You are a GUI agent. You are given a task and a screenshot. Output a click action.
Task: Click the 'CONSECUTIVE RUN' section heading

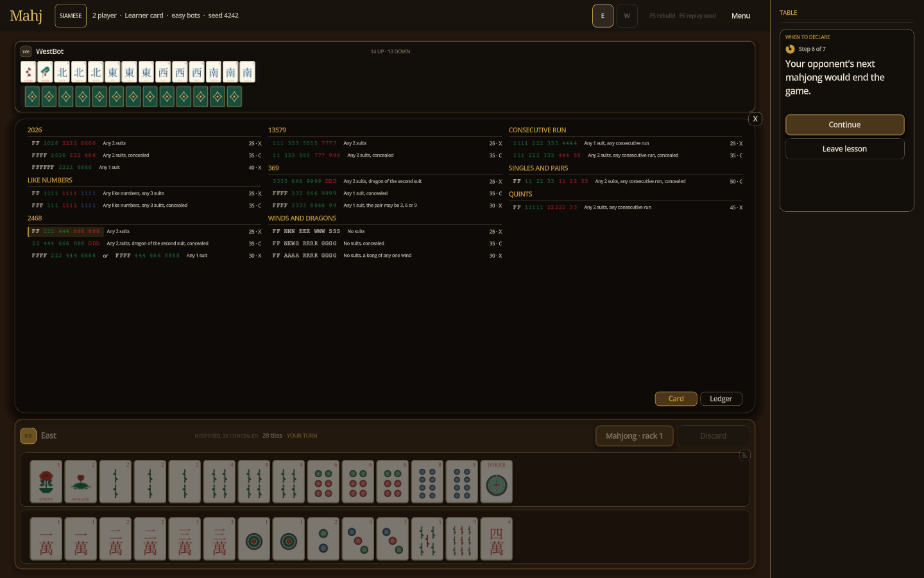click(x=537, y=130)
